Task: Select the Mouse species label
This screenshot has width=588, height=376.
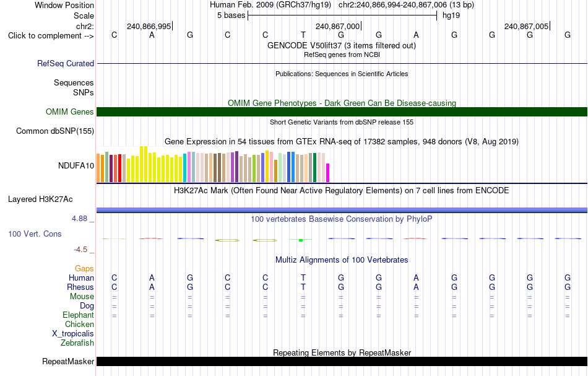Action: pos(82,297)
